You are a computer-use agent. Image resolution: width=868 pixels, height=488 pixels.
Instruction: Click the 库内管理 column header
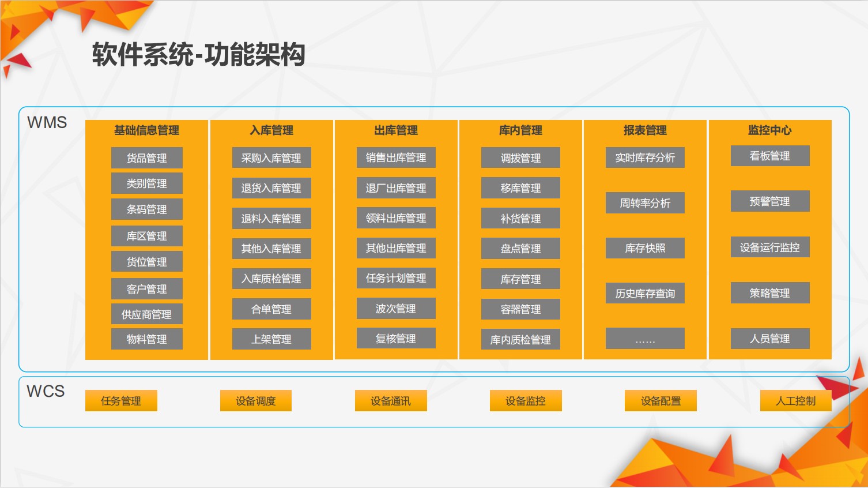pos(520,130)
